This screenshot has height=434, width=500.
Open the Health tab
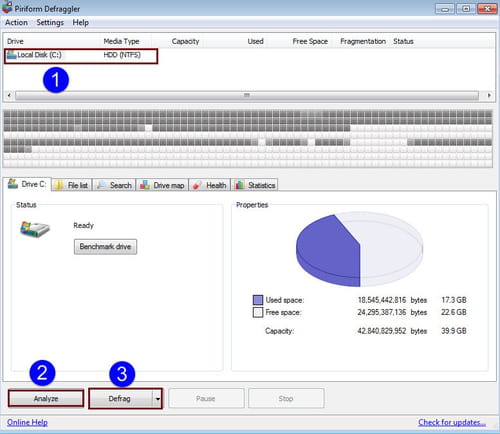[x=210, y=185]
